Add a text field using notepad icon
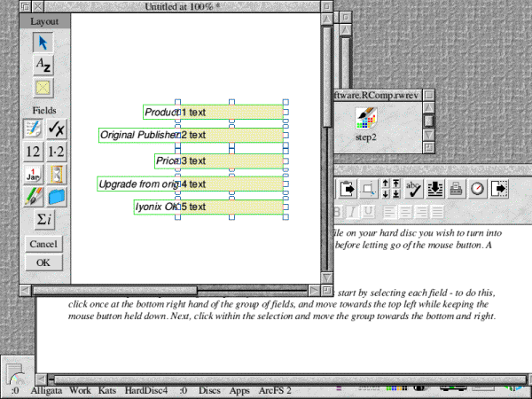Viewport: 532px width, 399px height. pos(33,129)
